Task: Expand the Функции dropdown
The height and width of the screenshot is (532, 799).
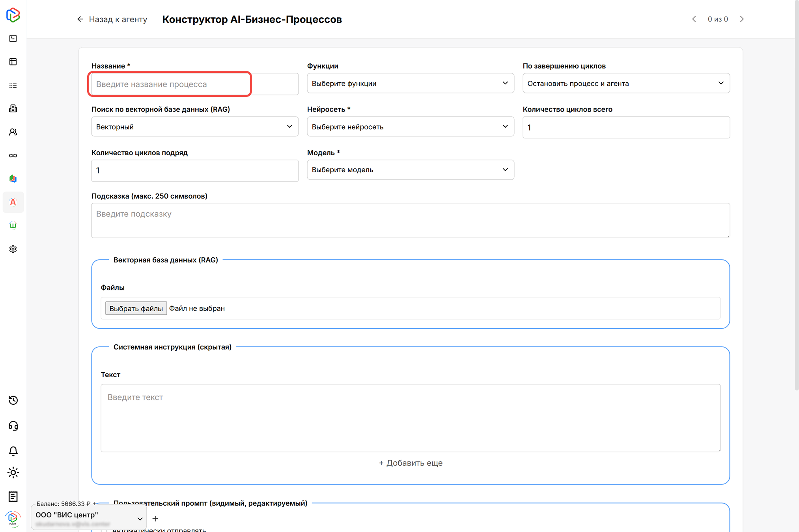Action: [410, 84]
